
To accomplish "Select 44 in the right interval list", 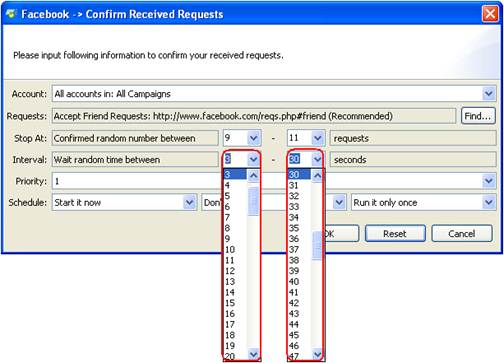I will (x=299, y=324).
